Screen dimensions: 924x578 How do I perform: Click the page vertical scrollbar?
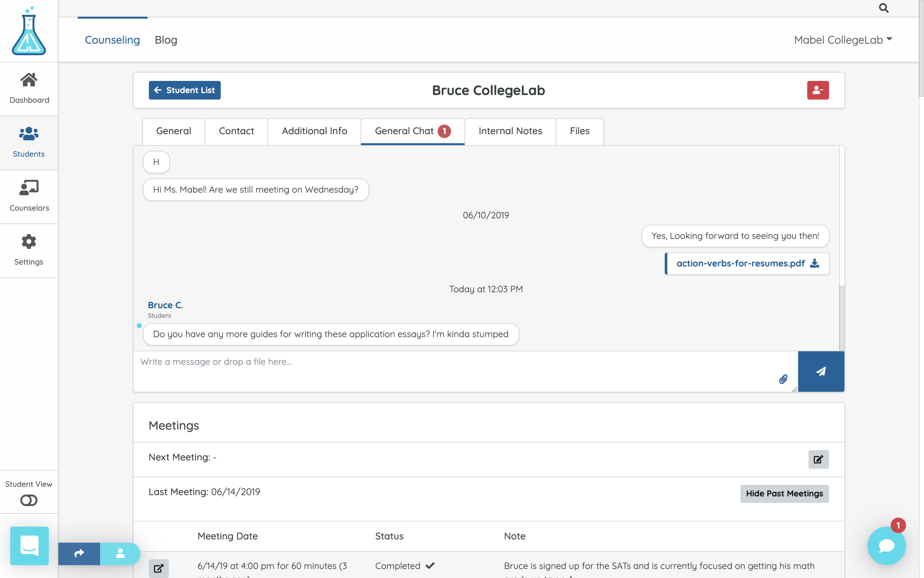(x=921, y=48)
